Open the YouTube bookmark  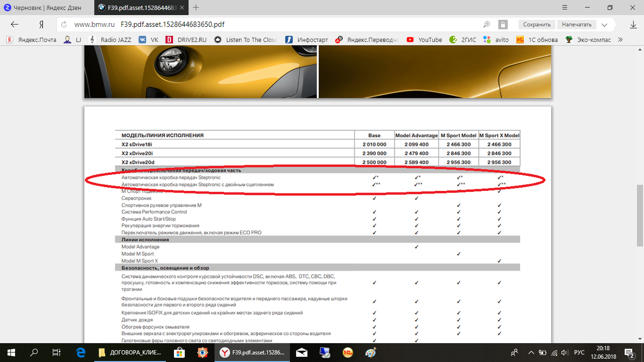tap(425, 40)
